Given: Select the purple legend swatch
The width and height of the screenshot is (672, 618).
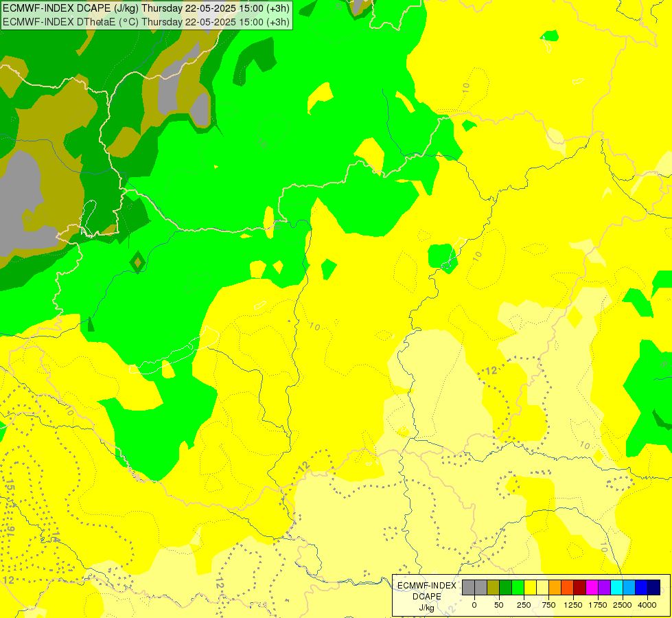Looking at the screenshot, I should point(605,587).
